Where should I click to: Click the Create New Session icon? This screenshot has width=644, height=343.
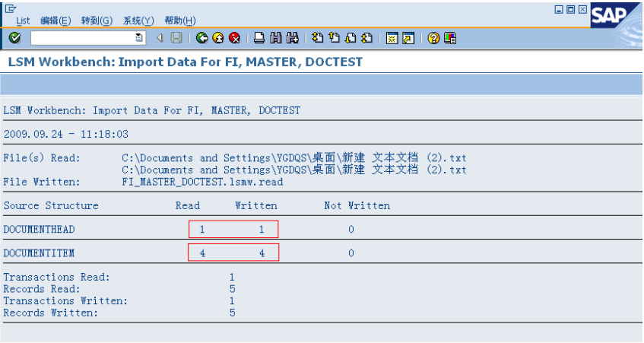click(392, 38)
